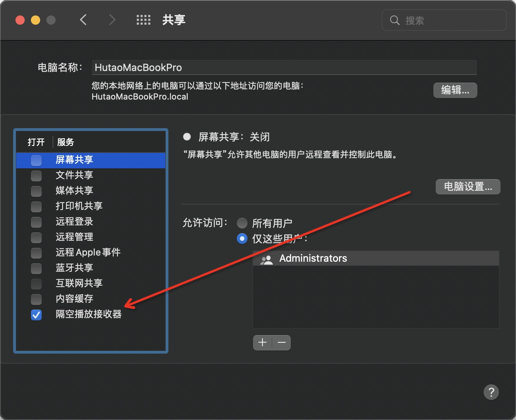Click the minus button to remove user
Viewport: 516px width, 420px height.
tap(282, 342)
